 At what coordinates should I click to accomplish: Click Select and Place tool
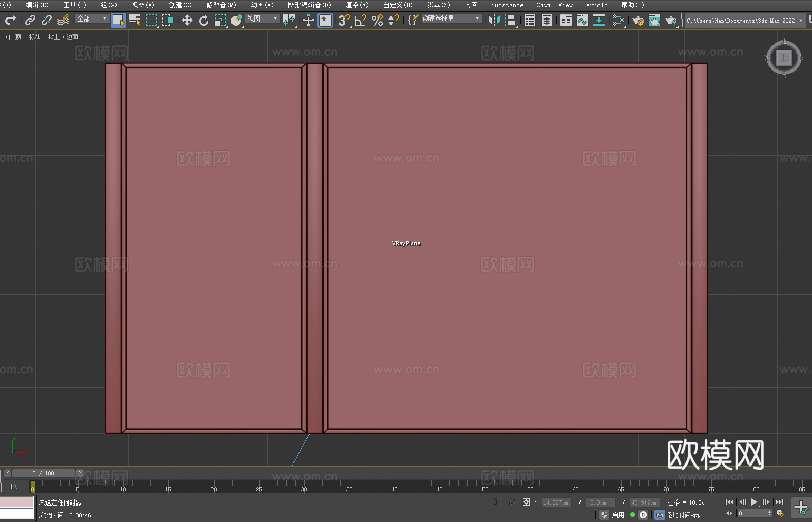coord(237,21)
